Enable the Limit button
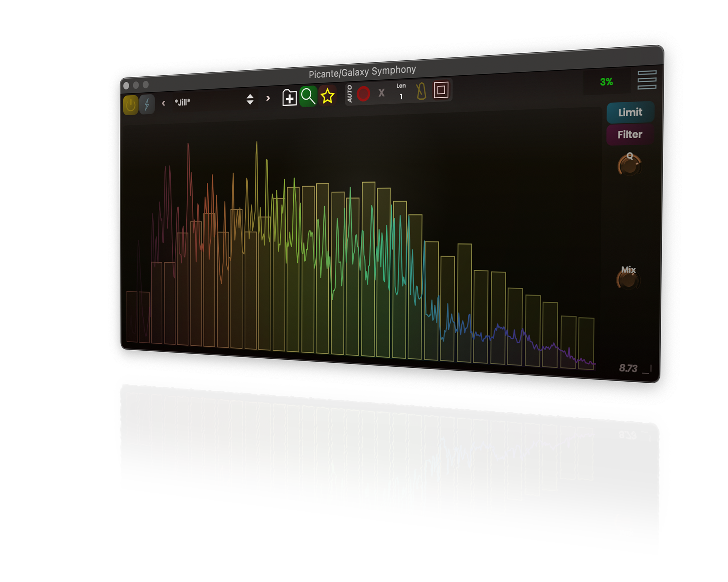This screenshot has width=728, height=582. [630, 112]
